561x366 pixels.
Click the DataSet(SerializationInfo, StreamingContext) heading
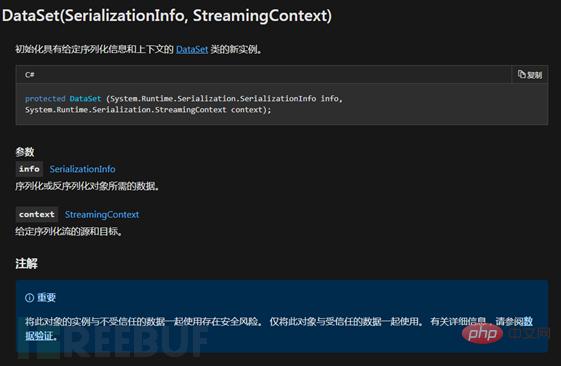click(167, 16)
